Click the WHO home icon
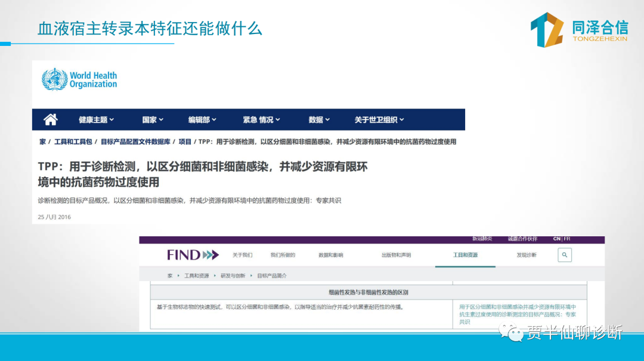 coord(51,119)
